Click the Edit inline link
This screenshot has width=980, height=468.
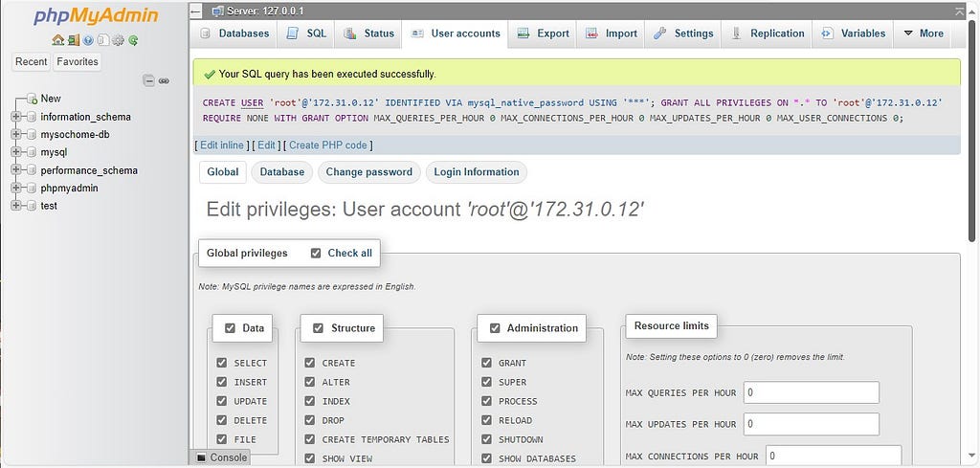tap(222, 145)
